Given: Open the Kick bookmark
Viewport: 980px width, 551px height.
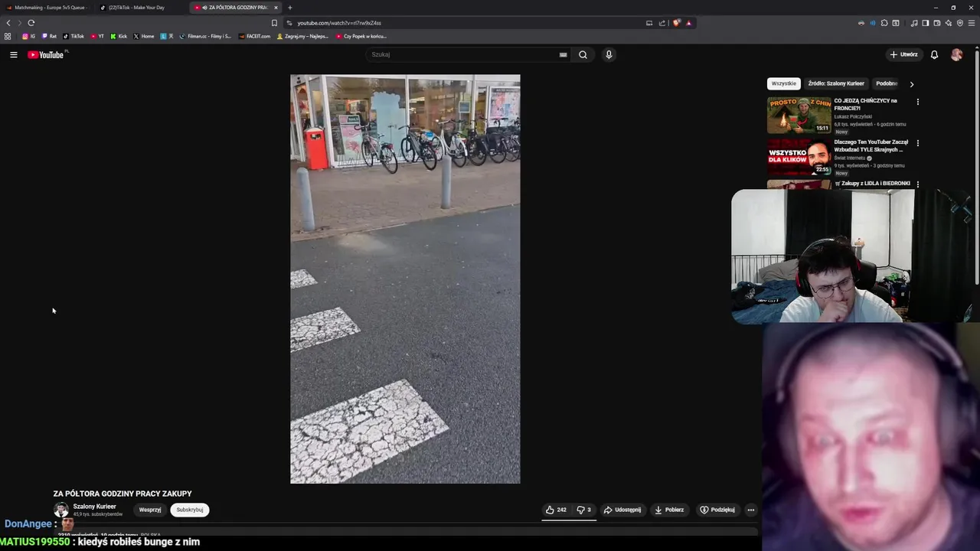Looking at the screenshot, I should (x=119, y=36).
